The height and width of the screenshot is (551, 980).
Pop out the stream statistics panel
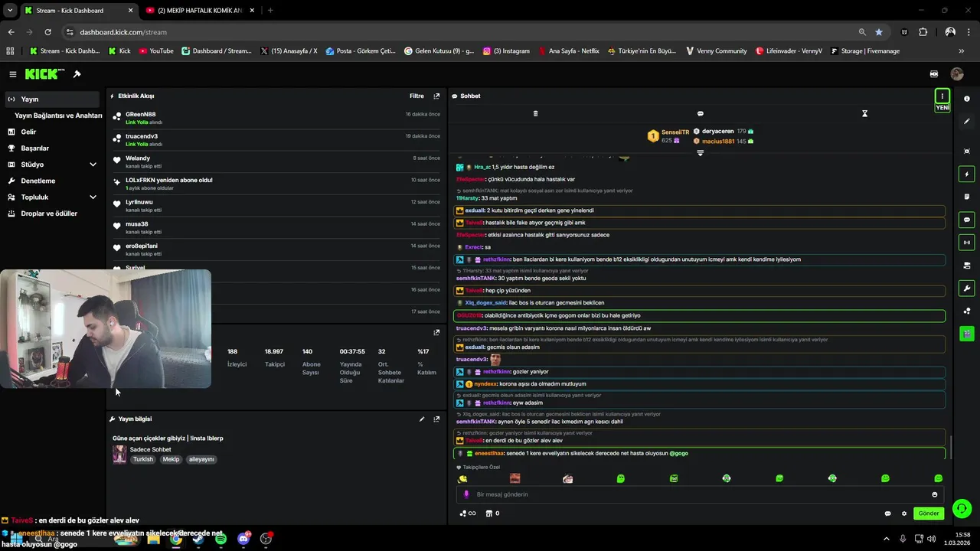436,333
